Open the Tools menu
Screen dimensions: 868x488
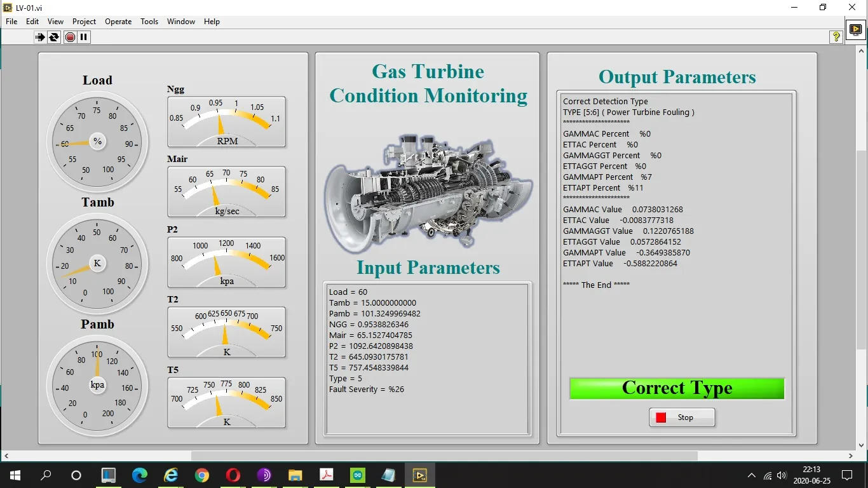(x=149, y=21)
